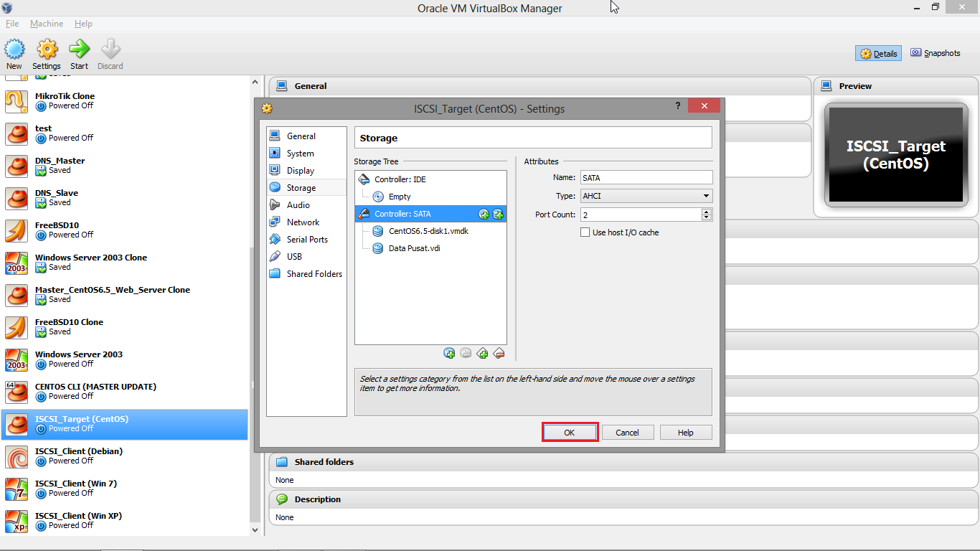Toggle the Snapshots view button
Viewport: 980px width, 551px height.
coord(936,53)
